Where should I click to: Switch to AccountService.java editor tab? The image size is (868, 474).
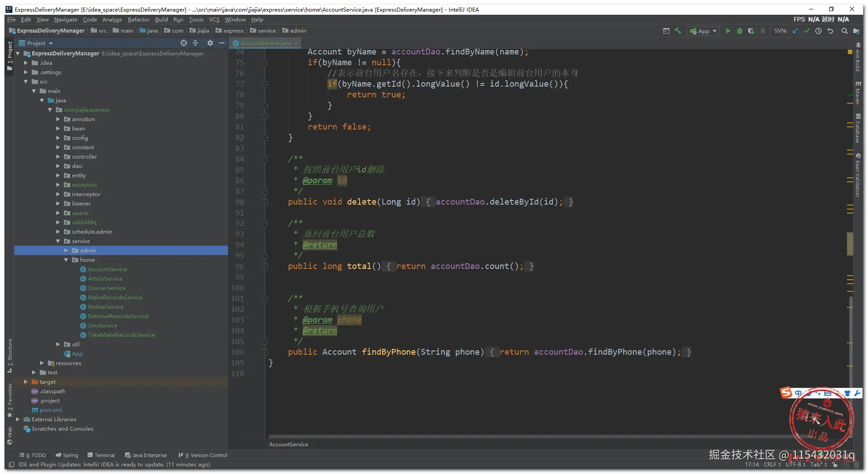pos(265,43)
